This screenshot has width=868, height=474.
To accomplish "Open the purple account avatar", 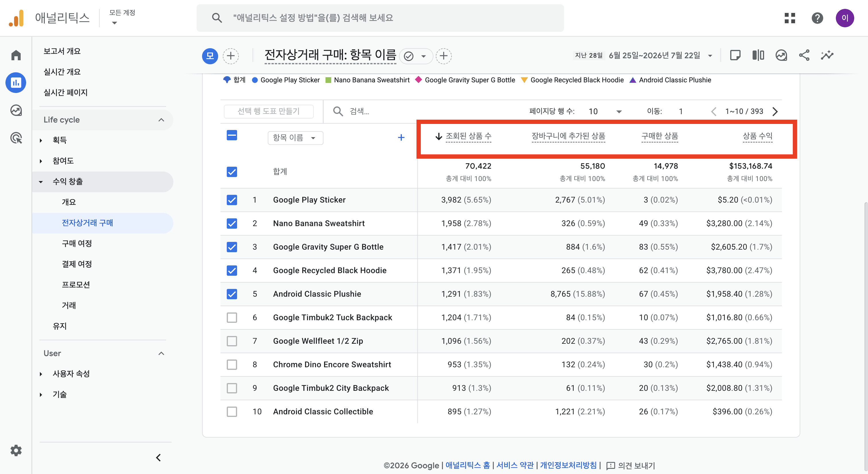I will [845, 18].
